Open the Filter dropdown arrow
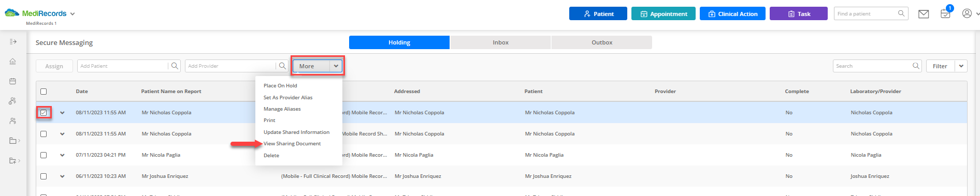980x196 pixels. tap(961, 66)
